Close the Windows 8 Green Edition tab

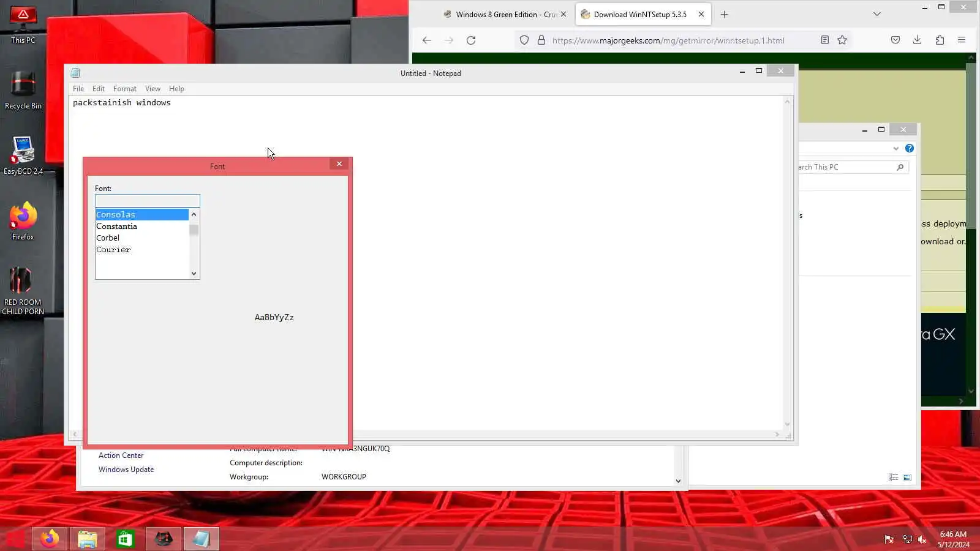(x=563, y=15)
